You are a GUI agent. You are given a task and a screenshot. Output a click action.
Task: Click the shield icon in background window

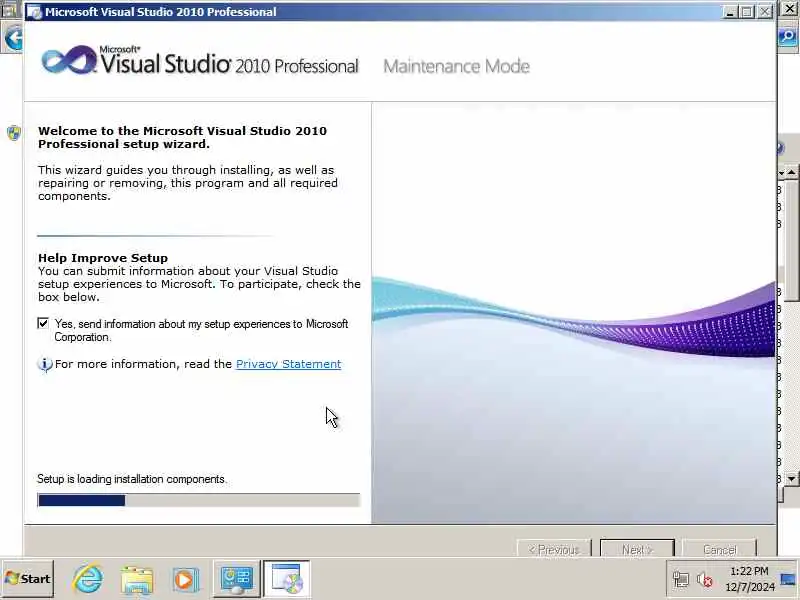pos(14,133)
